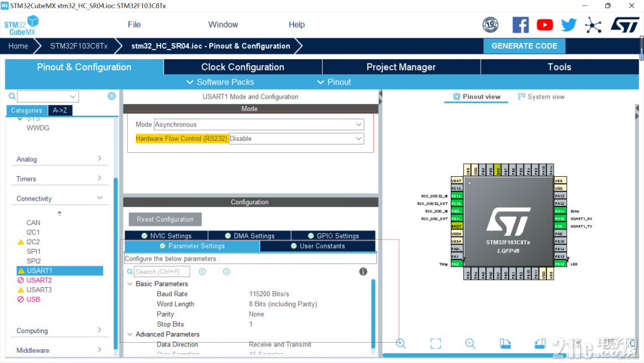644x363 pixels.
Task: Expand the Middleware category
Action: click(x=60, y=350)
